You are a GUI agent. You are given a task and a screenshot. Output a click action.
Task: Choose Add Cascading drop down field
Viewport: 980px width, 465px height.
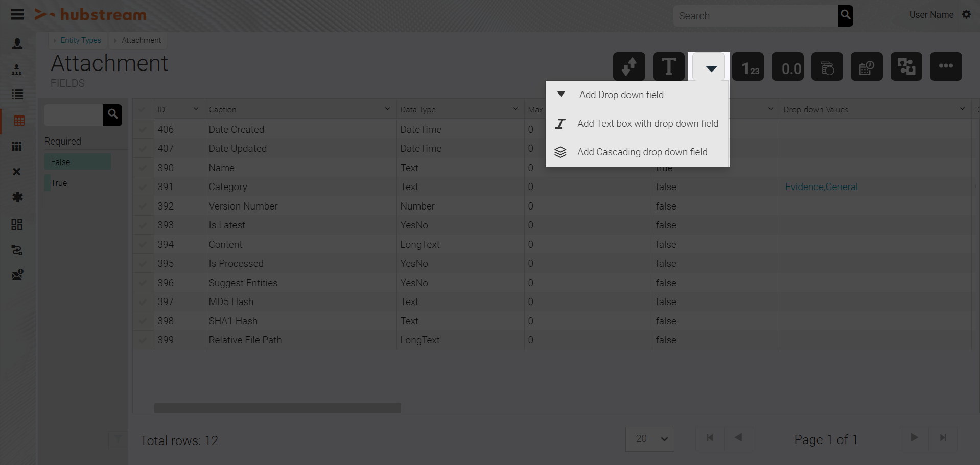click(643, 152)
